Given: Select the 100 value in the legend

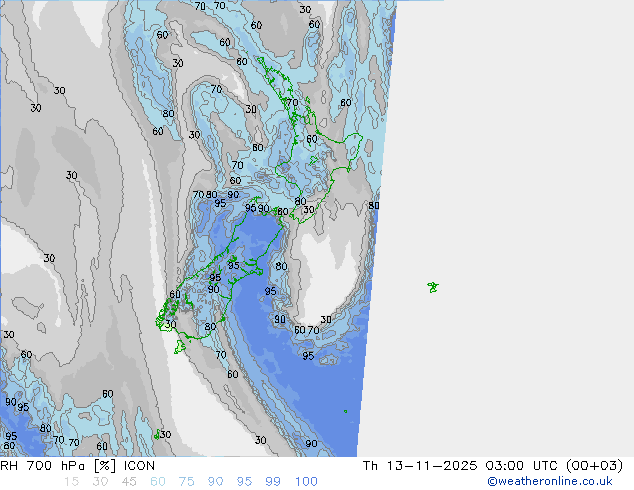Looking at the screenshot, I should coord(305,481).
